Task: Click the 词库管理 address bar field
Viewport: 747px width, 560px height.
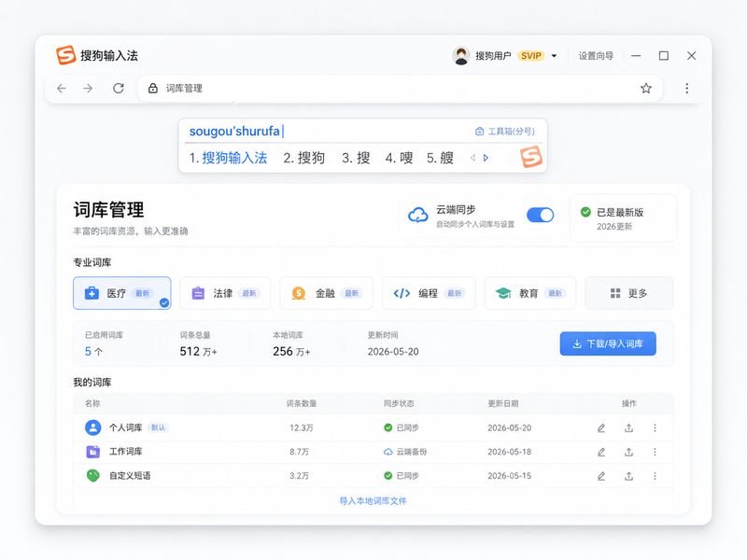Action: (x=400, y=88)
